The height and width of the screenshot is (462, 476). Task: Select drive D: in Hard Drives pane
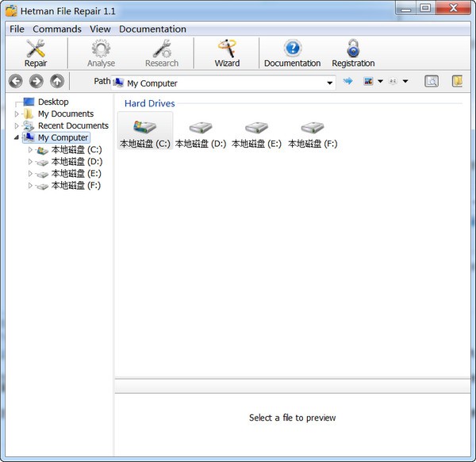click(201, 134)
